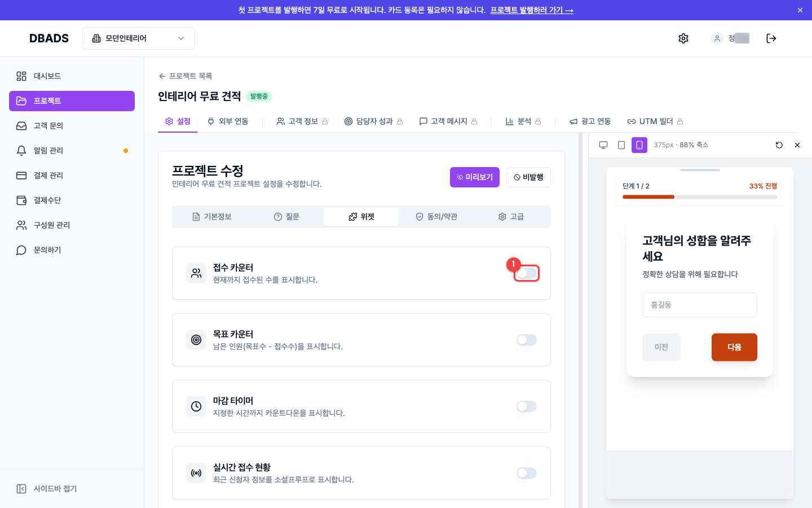The height and width of the screenshot is (508, 812).
Task: Click the 접수 카운터 people icon
Action: tap(196, 273)
